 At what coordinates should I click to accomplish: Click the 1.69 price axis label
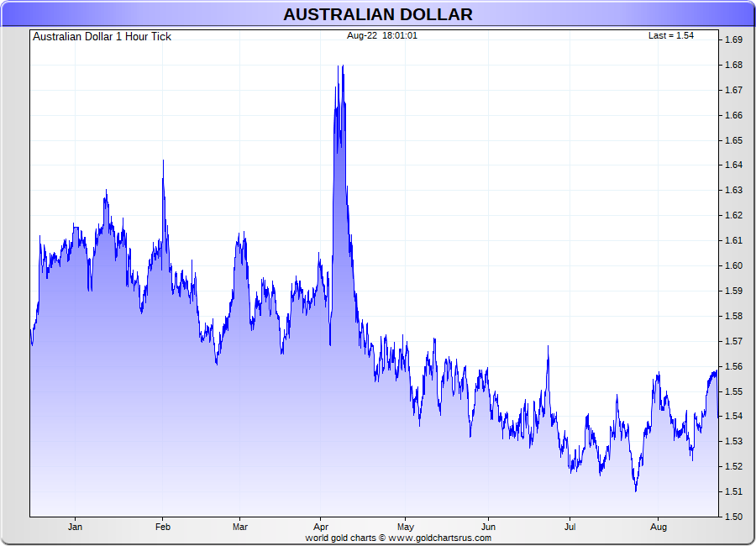pyautogui.click(x=732, y=40)
